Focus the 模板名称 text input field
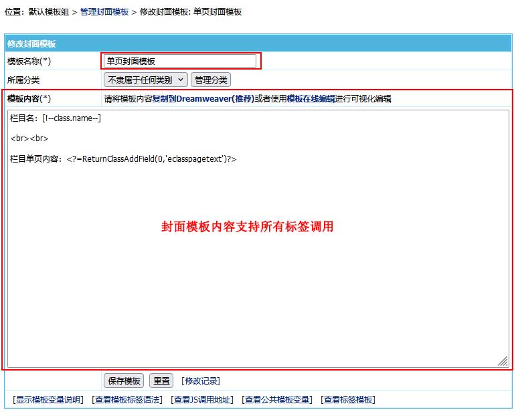Viewport: 516px width, 420px height. point(180,61)
